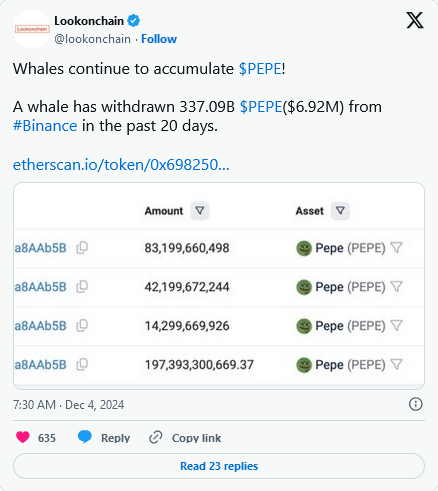This screenshot has width=438, height=491.
Task: Click the X logo icon
Action: 415,20
